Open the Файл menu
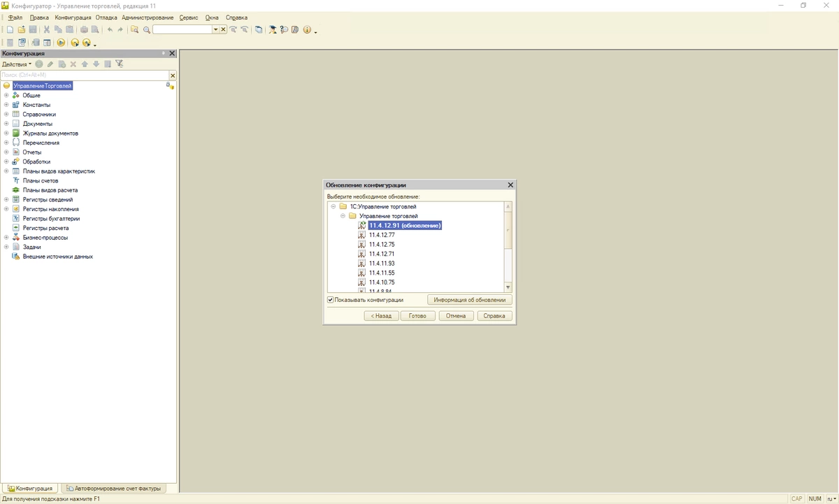Viewport: 839px width, 504px height. [15, 17]
